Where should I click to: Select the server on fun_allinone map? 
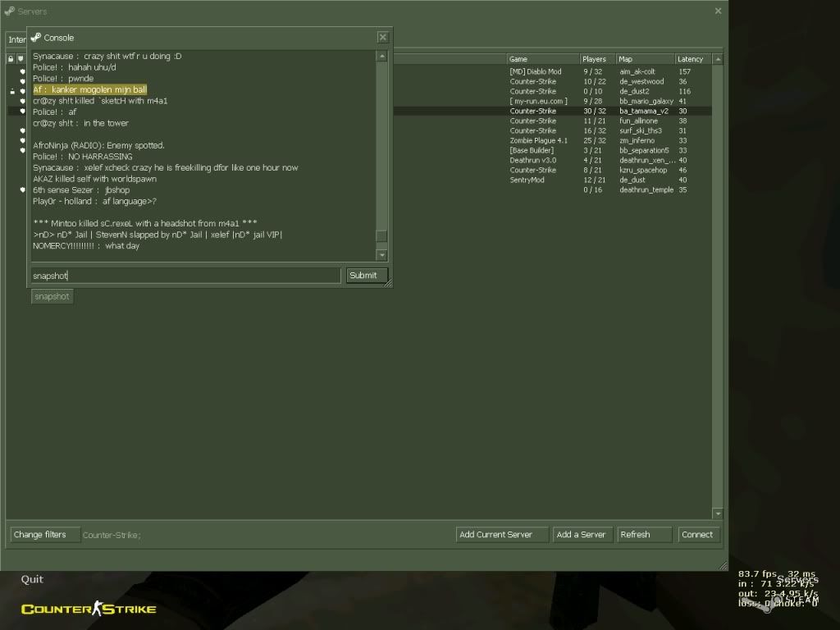(552, 121)
